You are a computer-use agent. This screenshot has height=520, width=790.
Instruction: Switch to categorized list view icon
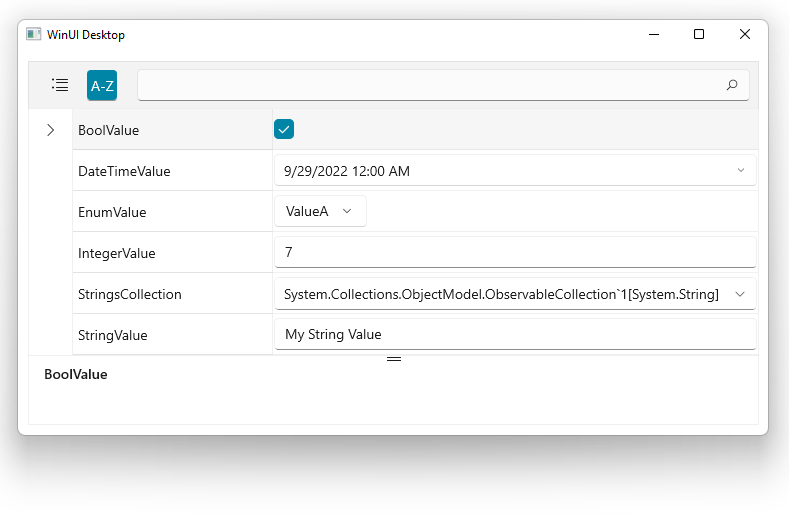click(60, 85)
